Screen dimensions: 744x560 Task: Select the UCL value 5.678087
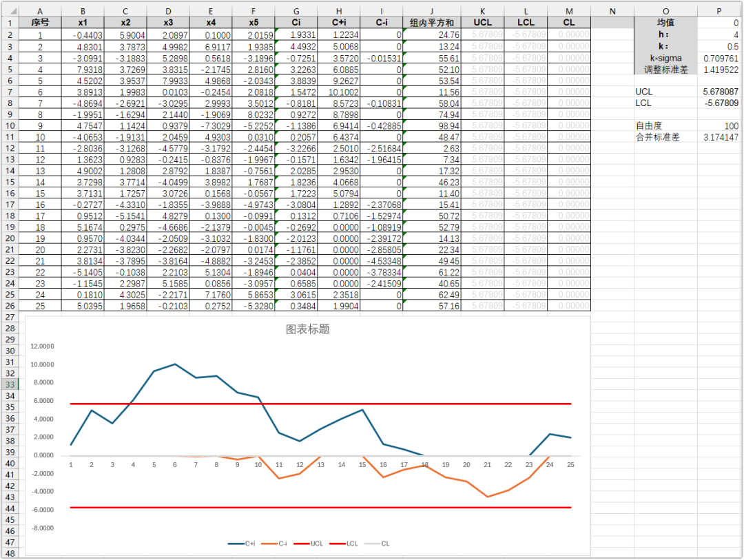pos(719,92)
